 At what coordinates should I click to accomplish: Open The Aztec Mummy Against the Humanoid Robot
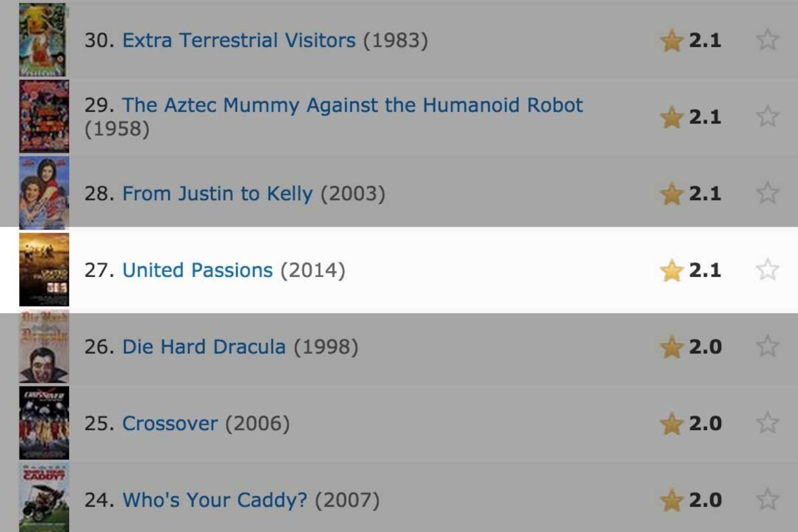(352, 105)
